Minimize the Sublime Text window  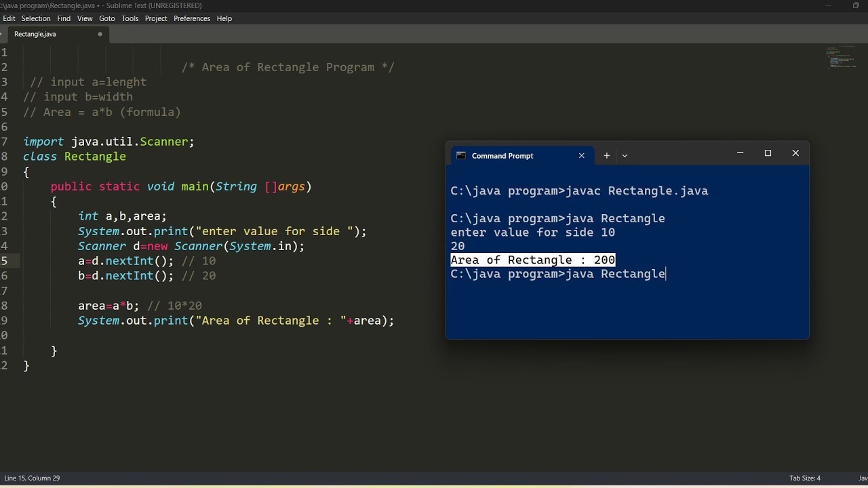(x=828, y=5)
